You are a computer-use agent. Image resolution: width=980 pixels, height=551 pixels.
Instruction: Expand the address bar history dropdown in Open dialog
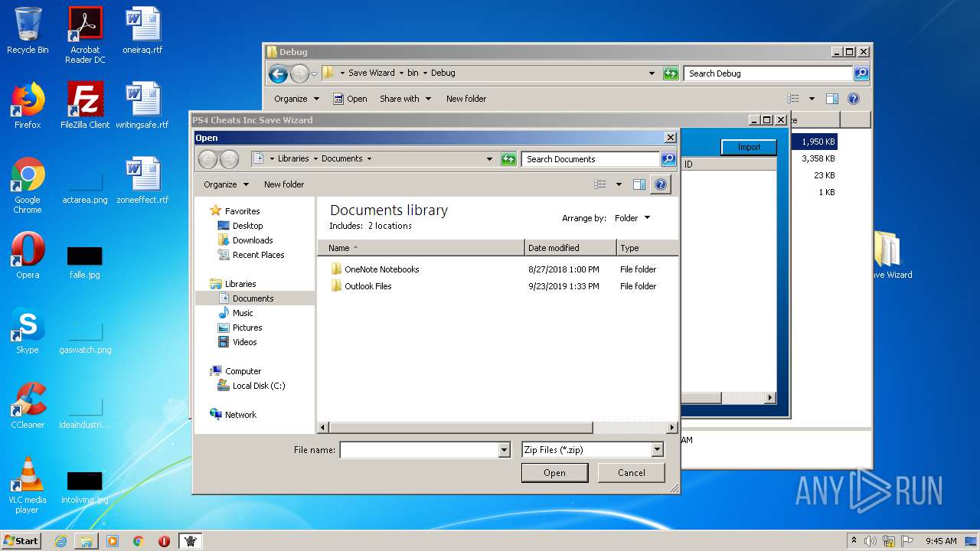coord(489,159)
